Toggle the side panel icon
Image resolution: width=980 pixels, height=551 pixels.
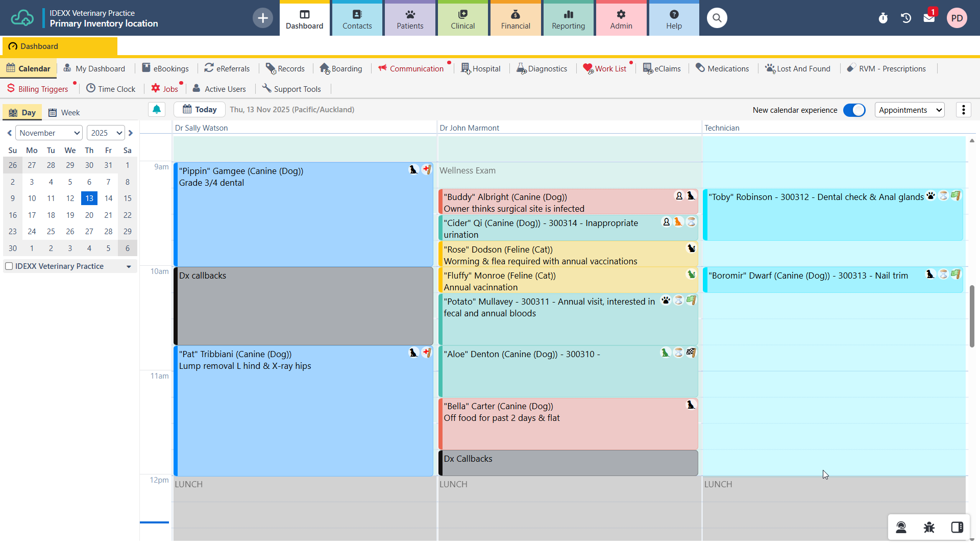(957, 527)
